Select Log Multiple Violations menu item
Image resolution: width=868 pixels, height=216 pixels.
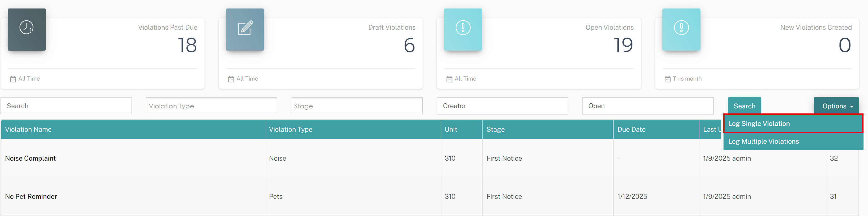click(x=793, y=142)
